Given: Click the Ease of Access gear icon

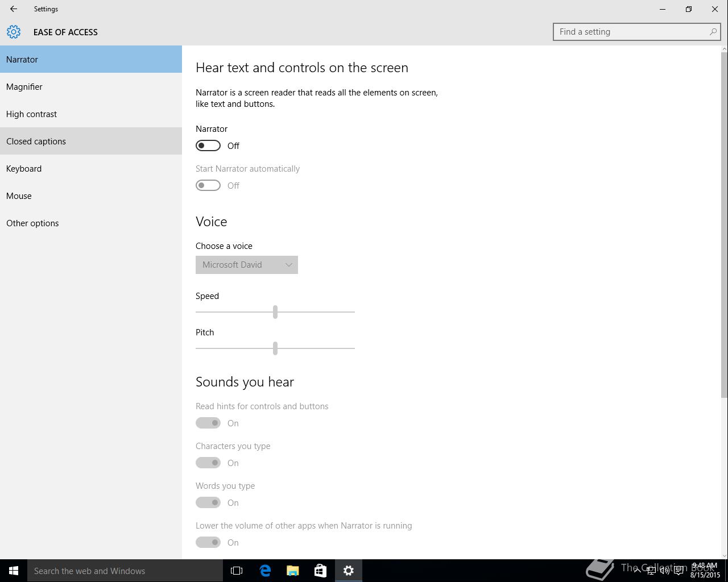Looking at the screenshot, I should pyautogui.click(x=14, y=32).
